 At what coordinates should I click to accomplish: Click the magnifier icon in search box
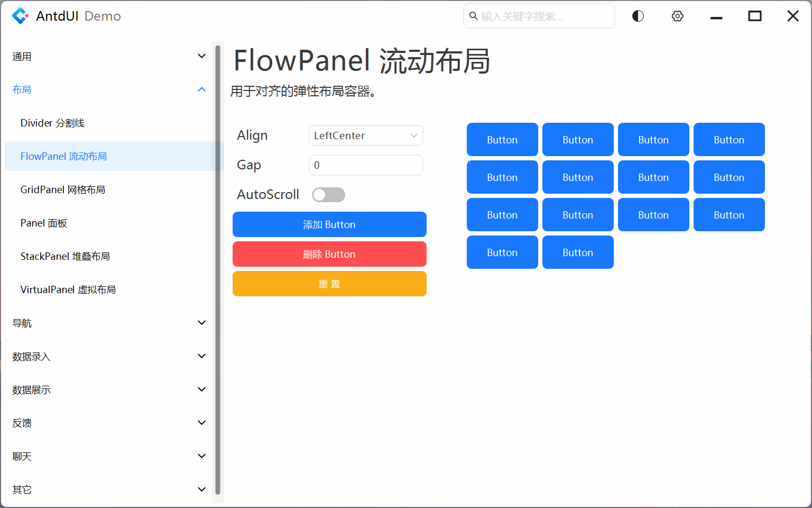[x=473, y=16]
